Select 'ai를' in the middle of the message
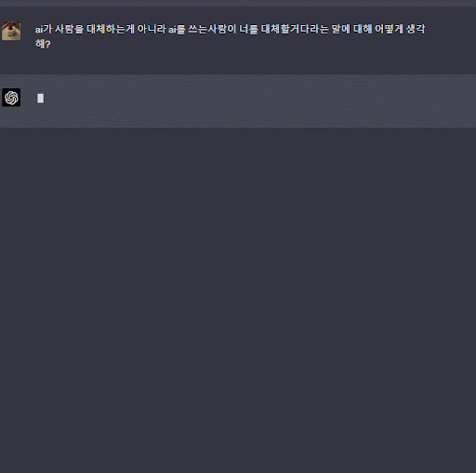Screen dimensions: 476x473 pyautogui.click(x=177, y=29)
